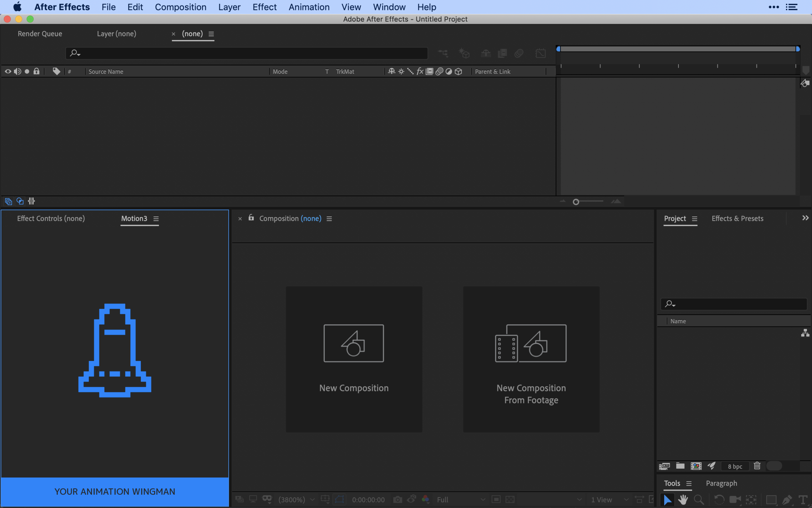Image resolution: width=812 pixels, height=508 pixels.
Task: Toggle mask and shape path visibility
Action: coord(340,499)
